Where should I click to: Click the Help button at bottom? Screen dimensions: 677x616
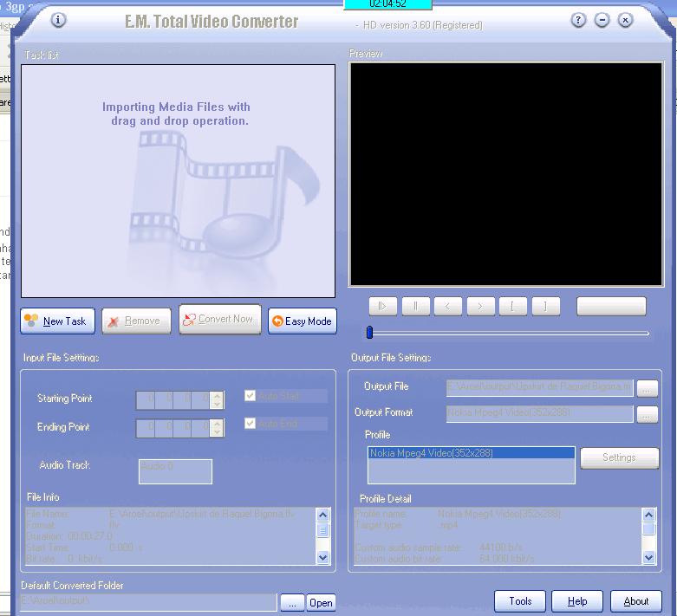[x=577, y=601]
